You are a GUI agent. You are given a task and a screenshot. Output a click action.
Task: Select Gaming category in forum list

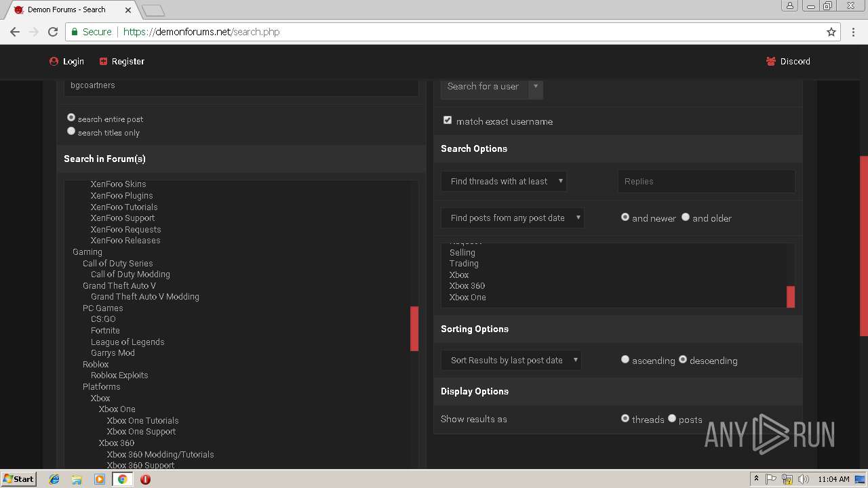pyautogui.click(x=87, y=251)
